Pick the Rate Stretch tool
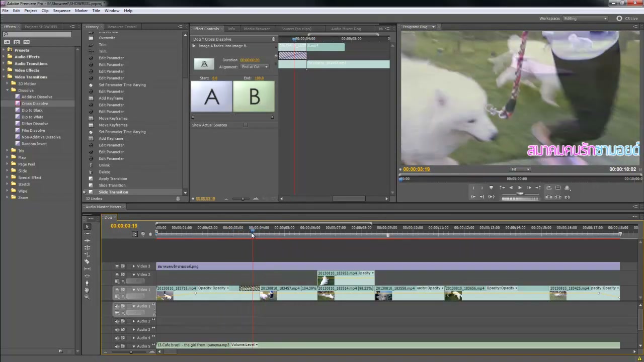Screen dimensions: 644x362 click(87, 255)
